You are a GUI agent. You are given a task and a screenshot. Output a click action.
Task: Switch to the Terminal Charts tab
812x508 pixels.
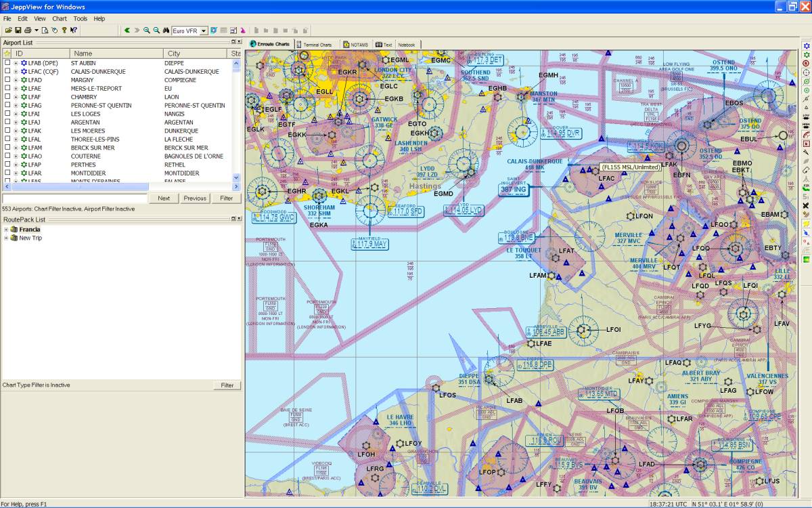coord(316,45)
